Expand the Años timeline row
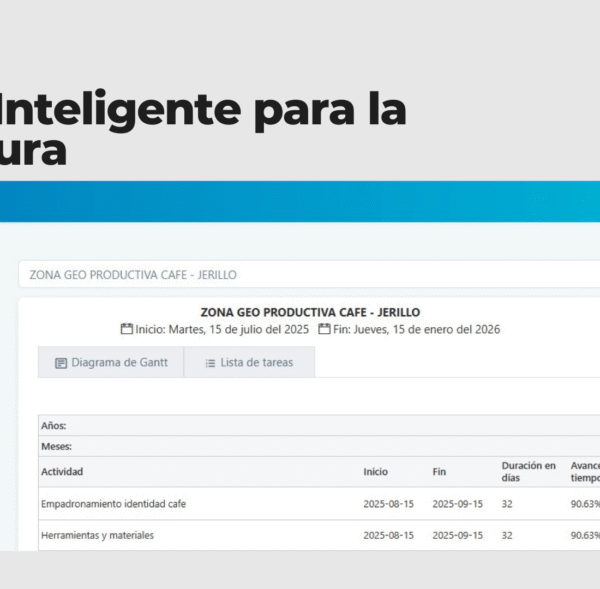This screenshot has width=600, height=589. 54,426
